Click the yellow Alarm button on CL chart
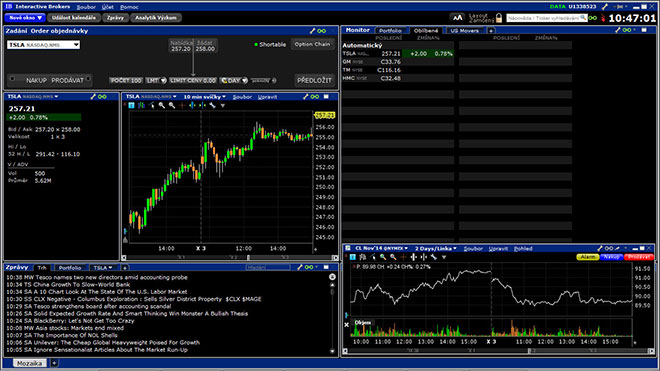The width and height of the screenshot is (660, 371). pos(588,256)
